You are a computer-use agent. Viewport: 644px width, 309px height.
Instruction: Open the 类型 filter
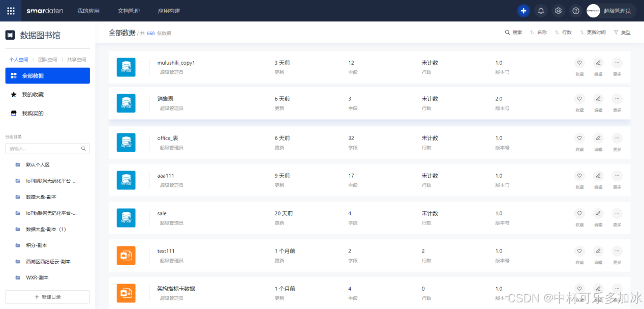(x=622, y=33)
